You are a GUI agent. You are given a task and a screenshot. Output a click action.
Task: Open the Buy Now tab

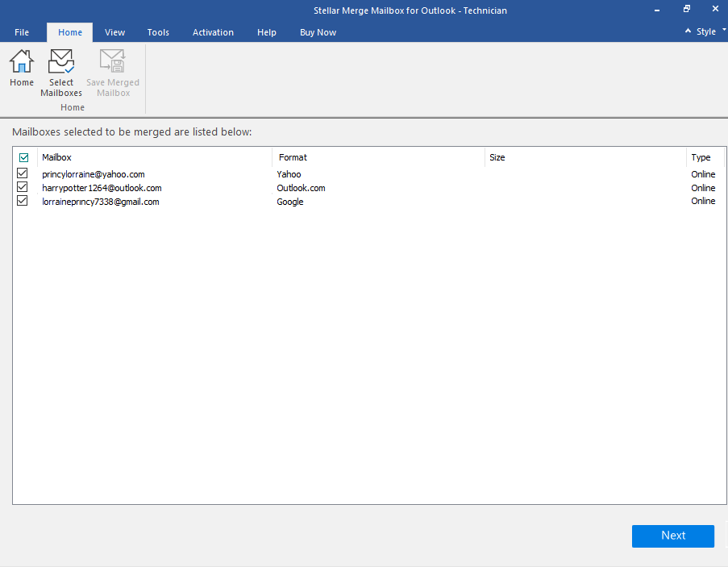point(318,32)
